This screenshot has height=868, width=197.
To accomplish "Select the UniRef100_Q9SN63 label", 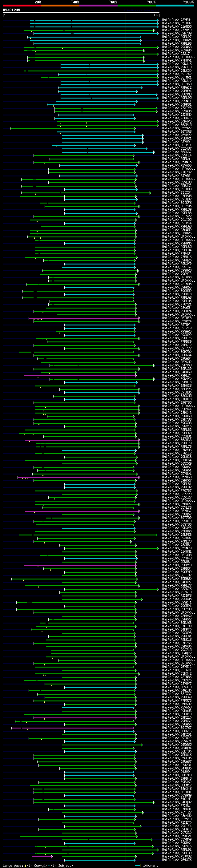I will [x=177, y=47].
